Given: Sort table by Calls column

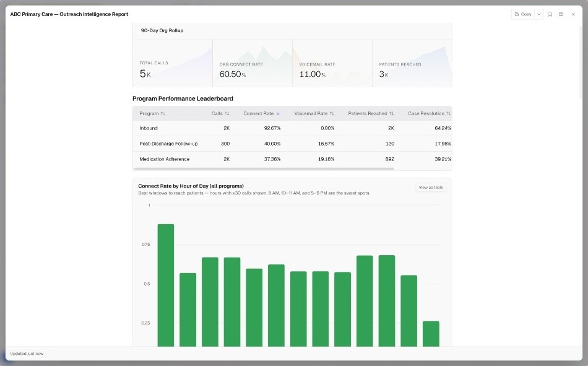Looking at the screenshot, I should [220, 113].
